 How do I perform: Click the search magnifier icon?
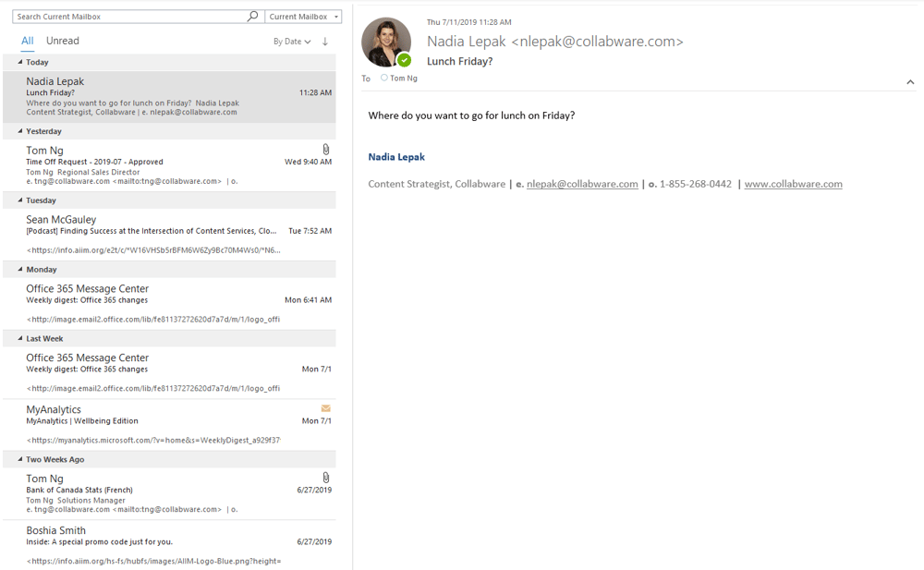click(x=252, y=17)
